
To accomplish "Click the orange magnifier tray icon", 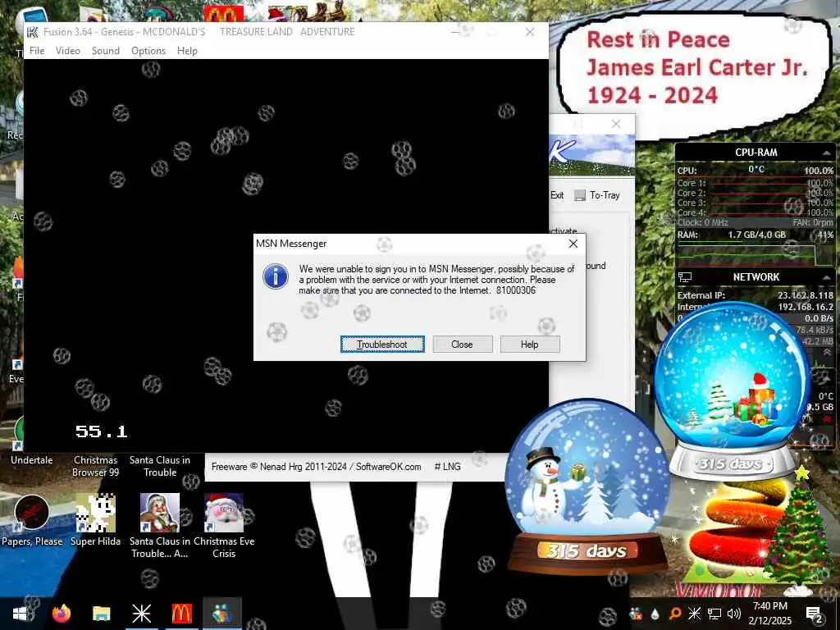I will (x=675, y=614).
